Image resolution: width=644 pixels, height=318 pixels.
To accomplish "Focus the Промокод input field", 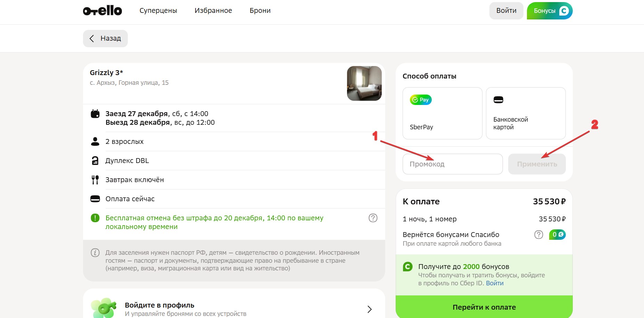I will (452, 164).
